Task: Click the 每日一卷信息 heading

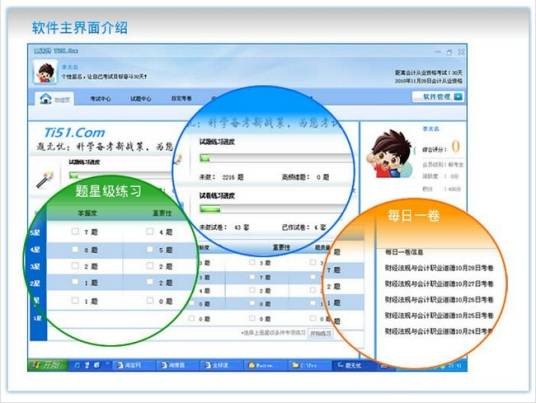Action: [x=404, y=252]
